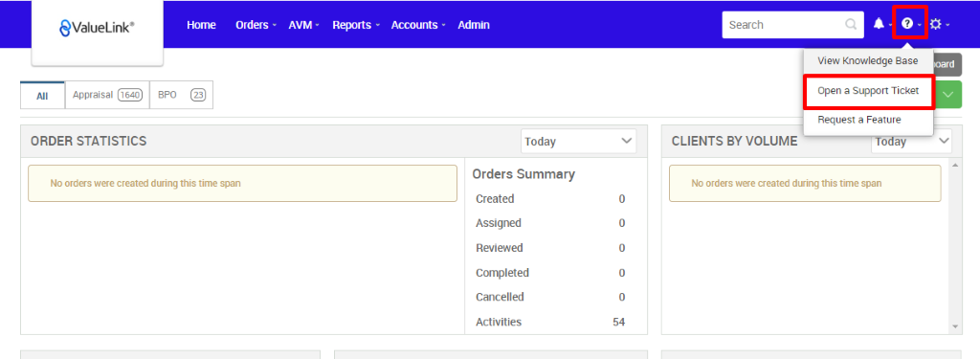This screenshot has width=980, height=359.
Task: Switch to the BPO tab
Action: tap(181, 95)
